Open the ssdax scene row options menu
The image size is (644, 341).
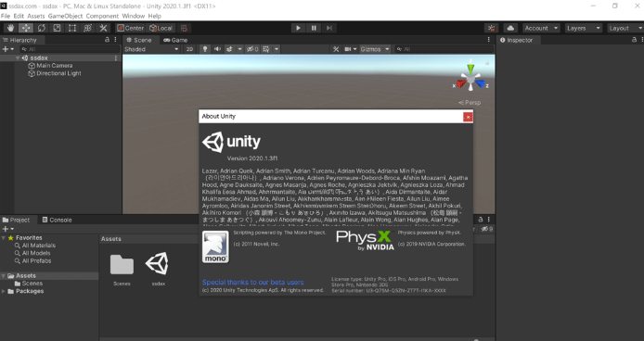[x=116, y=57]
